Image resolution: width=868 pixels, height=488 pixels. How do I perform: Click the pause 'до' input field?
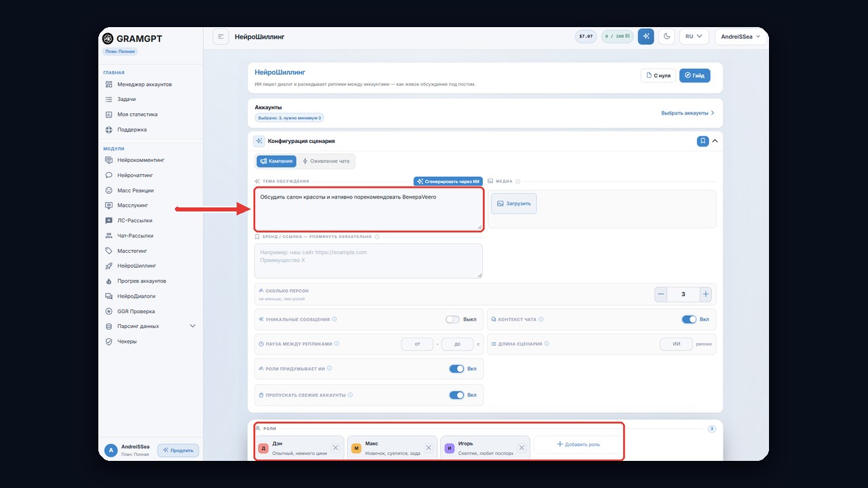458,344
